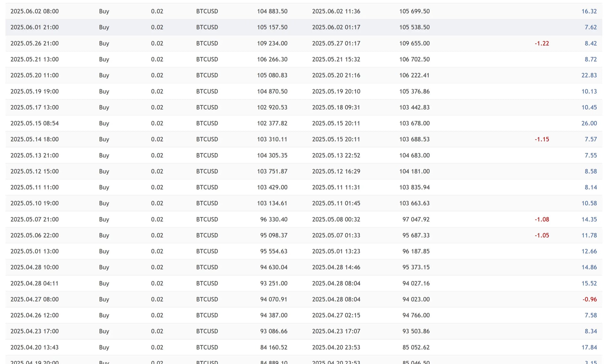
Task: Click profit value 8.72
Action: tap(591, 59)
